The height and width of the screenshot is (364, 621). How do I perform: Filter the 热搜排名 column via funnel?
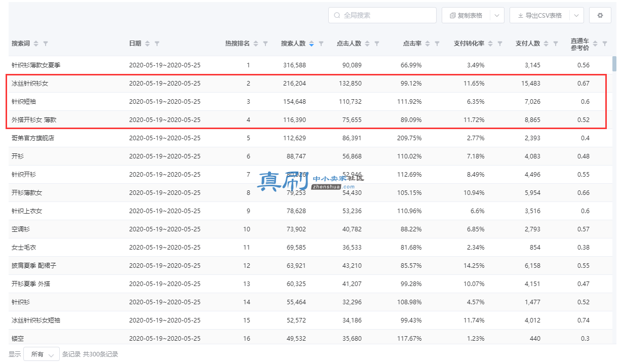pyautogui.click(x=265, y=44)
